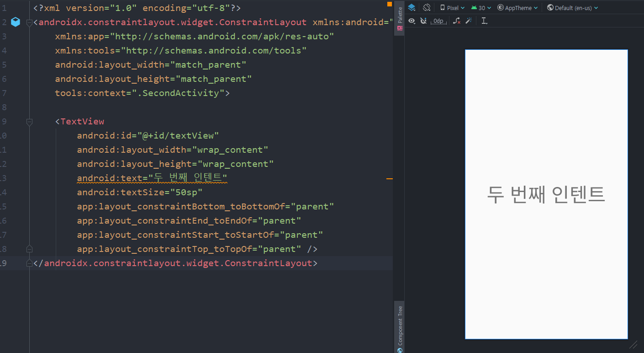Click TextView's layout_width "wrap_content" value
This screenshot has width=644, height=353.
pos(230,150)
